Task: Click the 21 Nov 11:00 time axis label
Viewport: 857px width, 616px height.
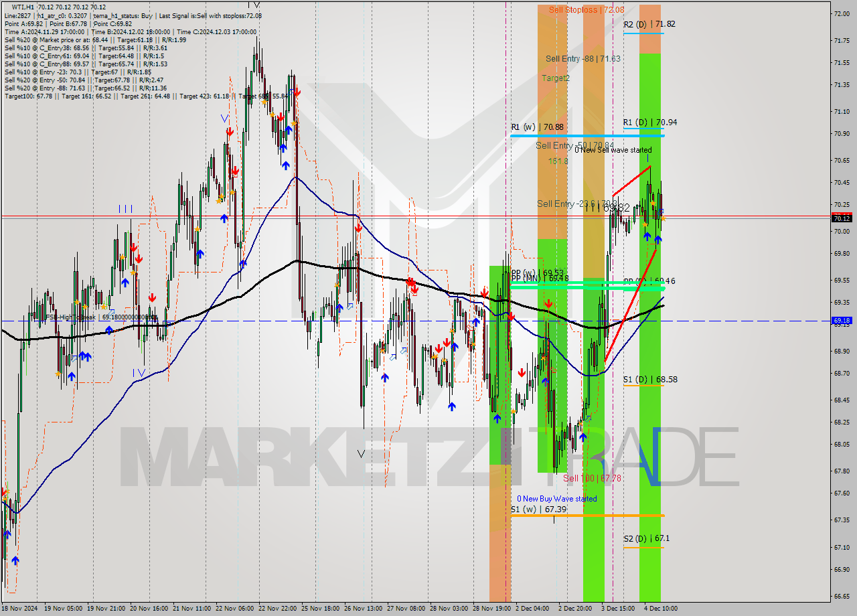Action: coord(191,609)
